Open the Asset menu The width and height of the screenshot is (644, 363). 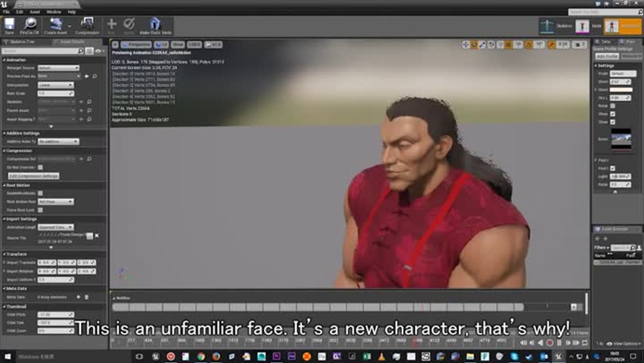tap(35, 12)
